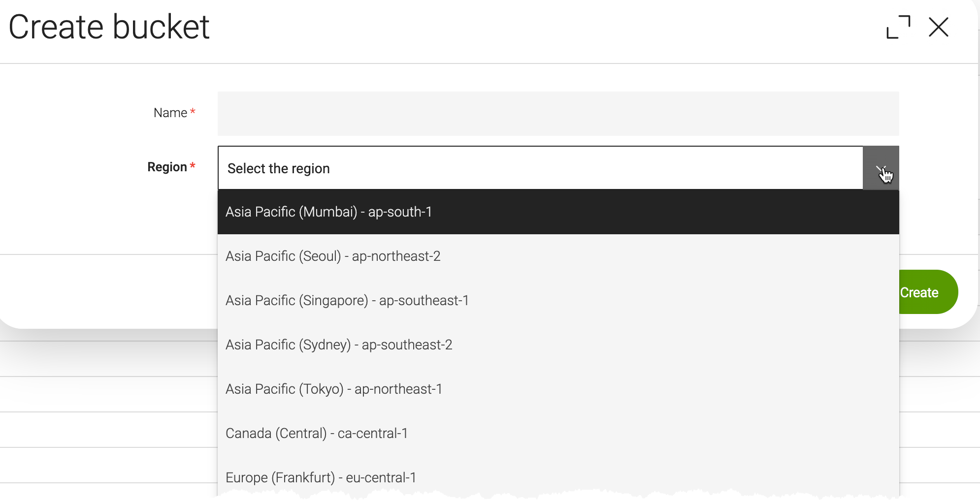Screen dimensions: 980x502
Task: Choose Asia Pacific (Singapore) ap-southeast-1
Action: [347, 300]
